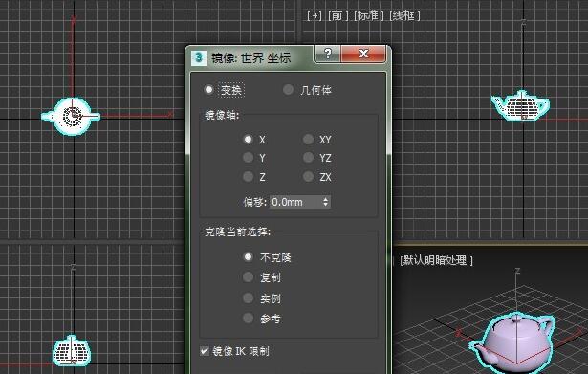Open the [标准] viewport menu

tap(368, 15)
